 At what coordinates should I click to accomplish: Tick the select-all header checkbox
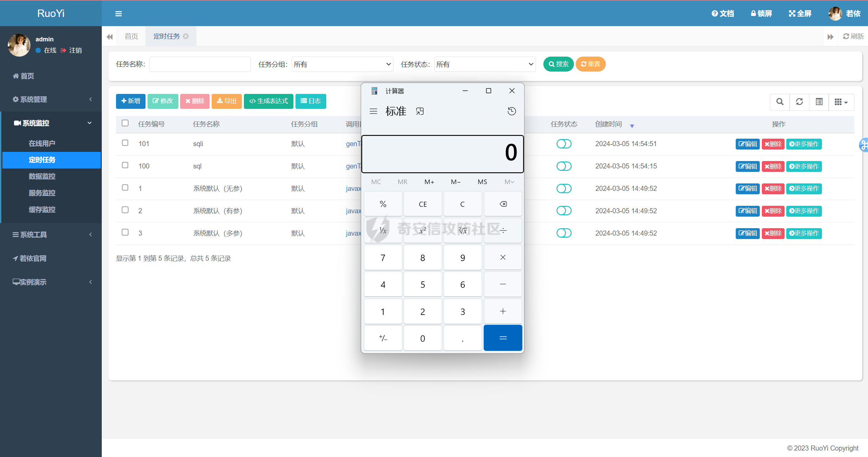[125, 123]
